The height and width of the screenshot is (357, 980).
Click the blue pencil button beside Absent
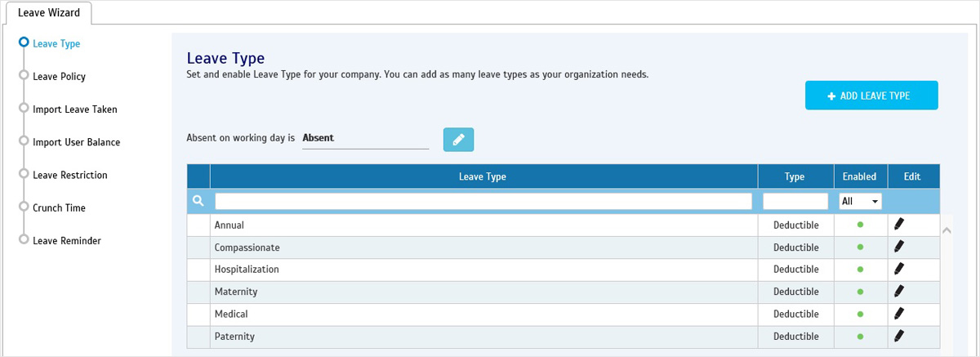coord(458,140)
